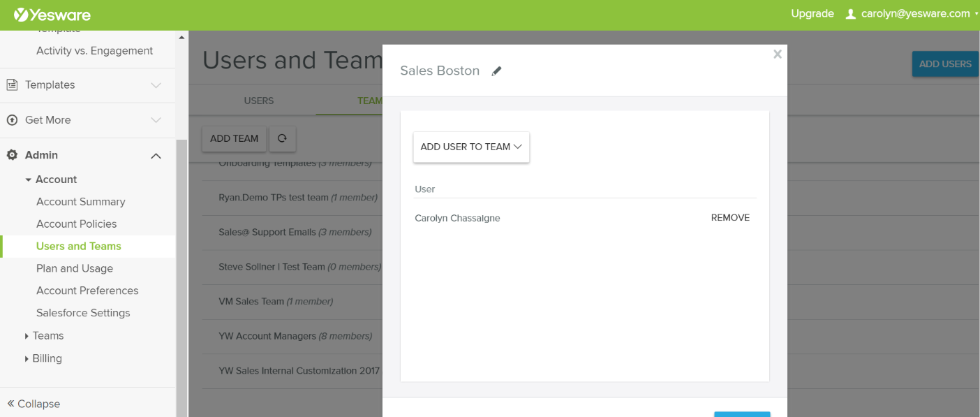Click the Templates sidebar icon

tap(12, 85)
